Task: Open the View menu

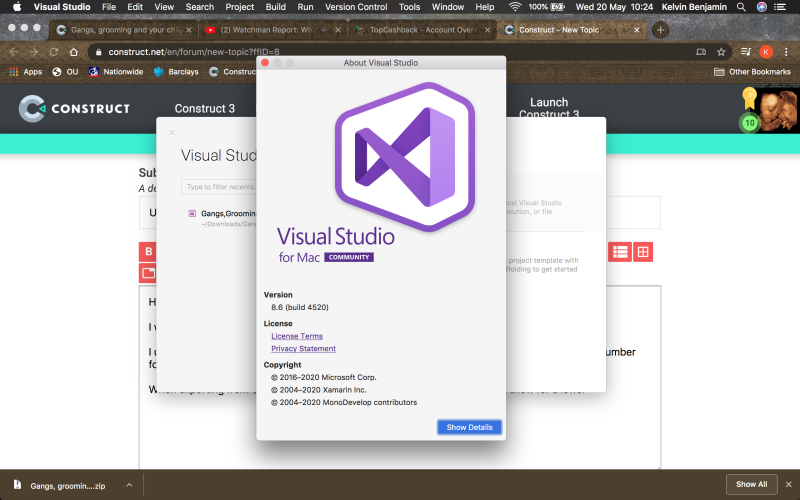Action: (x=164, y=7)
